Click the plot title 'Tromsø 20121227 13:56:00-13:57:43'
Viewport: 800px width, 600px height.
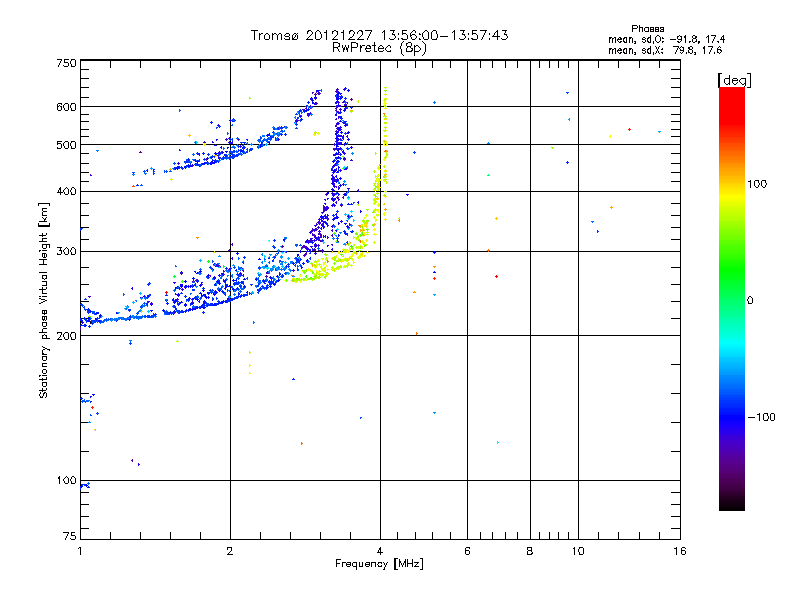(x=379, y=35)
